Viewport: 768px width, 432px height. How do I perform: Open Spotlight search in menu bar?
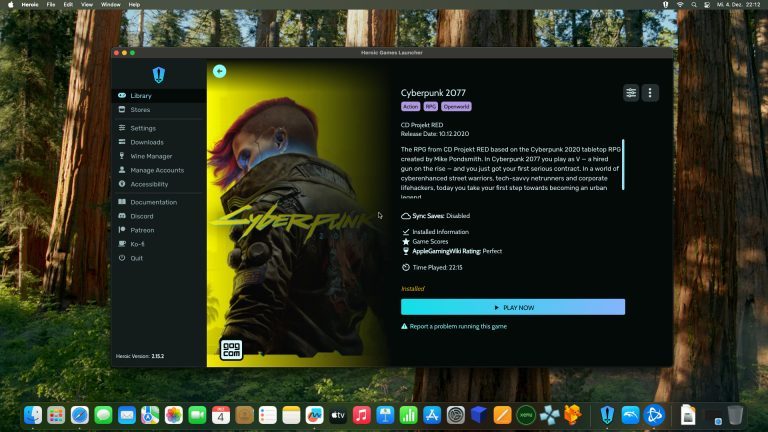click(694, 4)
